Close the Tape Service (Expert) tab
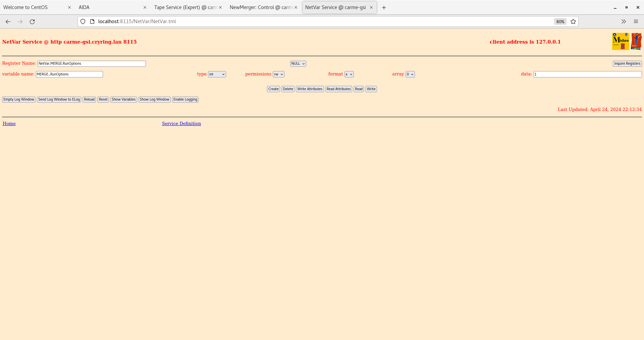Screen dimensions: 644x340 click(x=220, y=7)
